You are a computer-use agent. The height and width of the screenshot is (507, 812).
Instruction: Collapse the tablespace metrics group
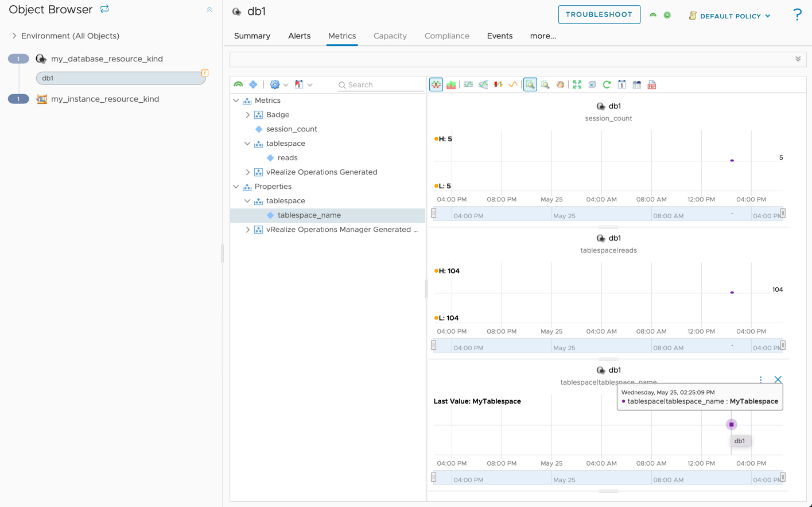click(247, 143)
